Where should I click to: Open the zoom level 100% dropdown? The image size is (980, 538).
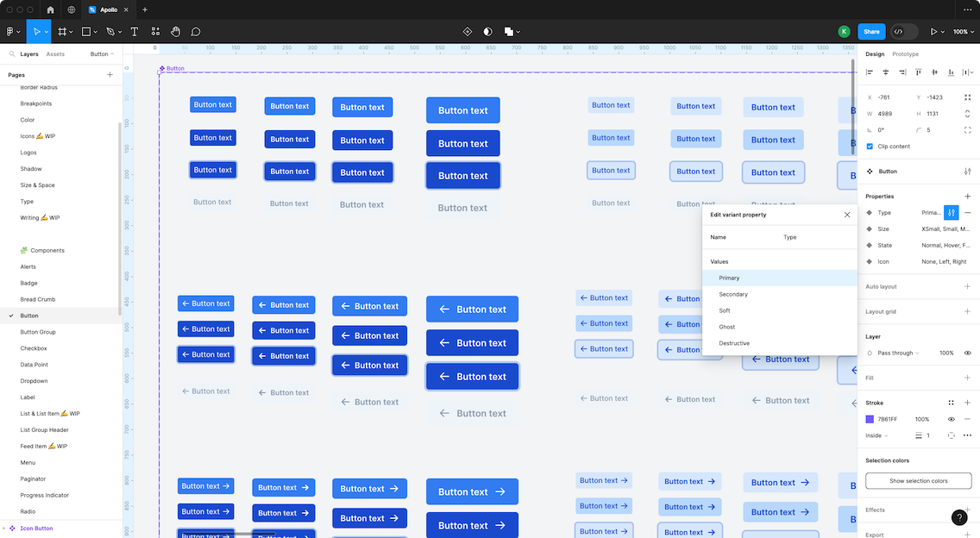pyautogui.click(x=963, y=32)
